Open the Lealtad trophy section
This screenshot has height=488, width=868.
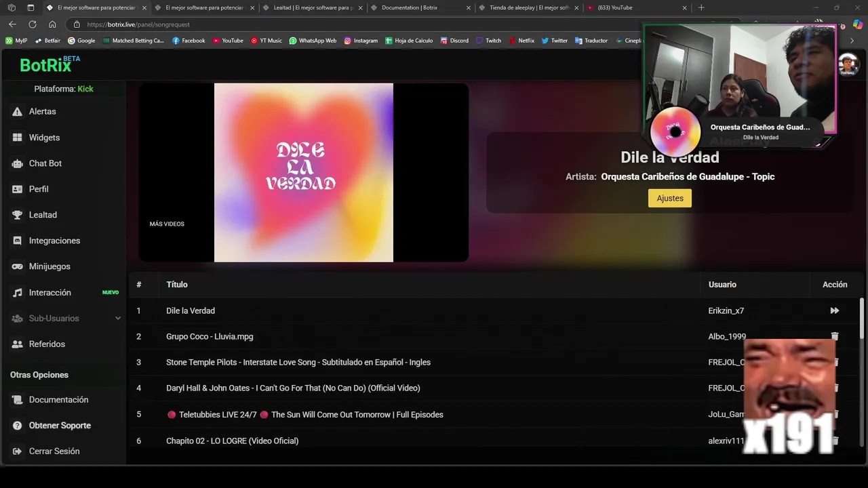(x=43, y=215)
